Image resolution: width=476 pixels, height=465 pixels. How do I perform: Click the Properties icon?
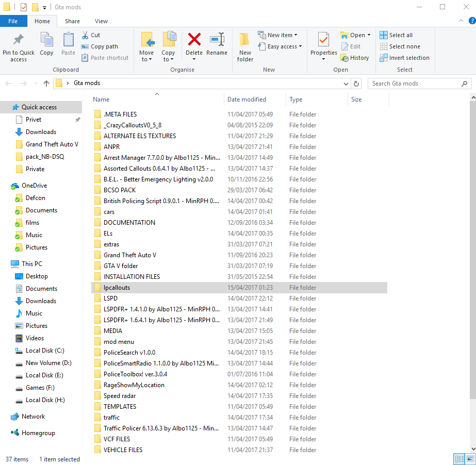(x=323, y=40)
